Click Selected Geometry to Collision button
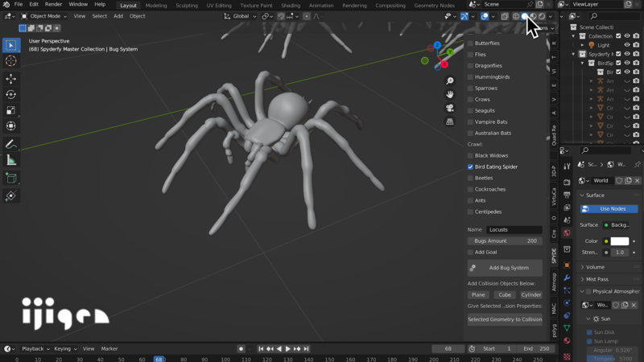 505,319
